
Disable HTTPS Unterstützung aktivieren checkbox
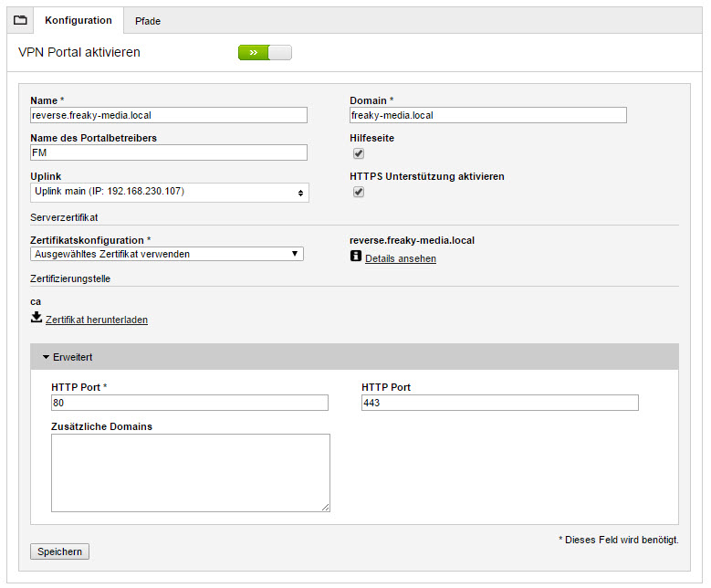point(359,192)
